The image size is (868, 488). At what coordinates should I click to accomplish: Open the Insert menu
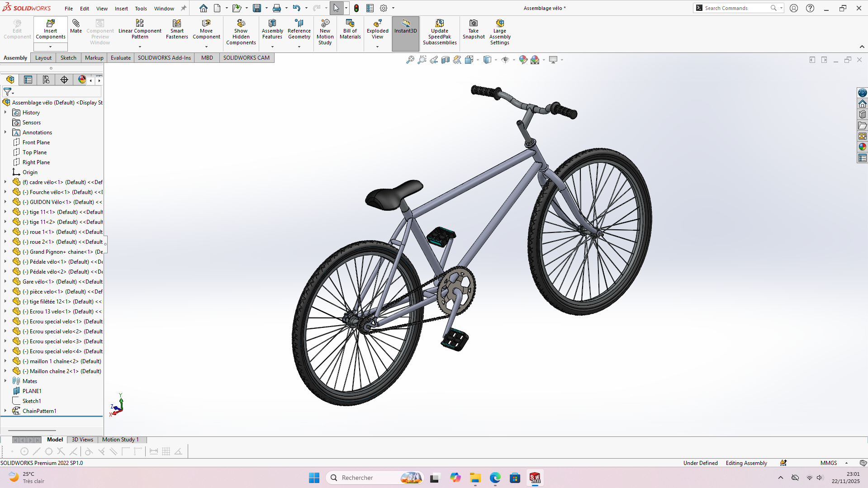point(121,8)
